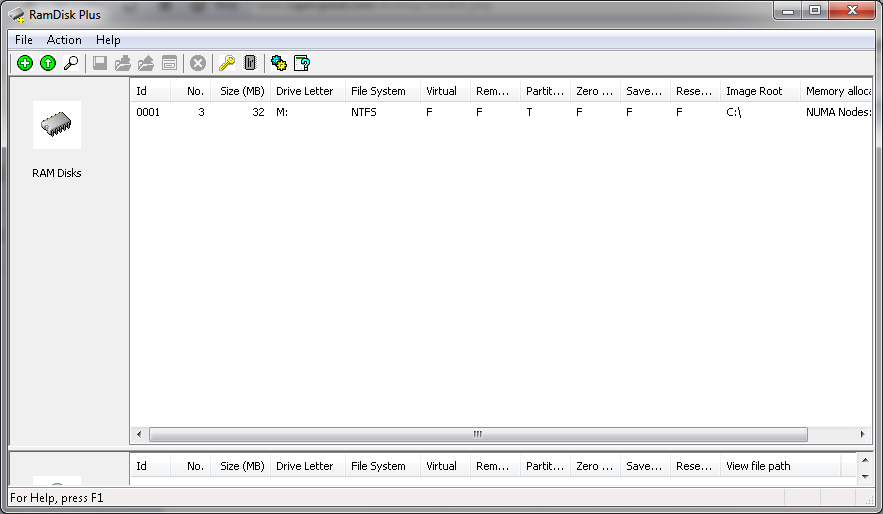The width and height of the screenshot is (883, 514).
Task: Click the memory chip icon in toolbar
Action: pyautogui.click(x=250, y=63)
